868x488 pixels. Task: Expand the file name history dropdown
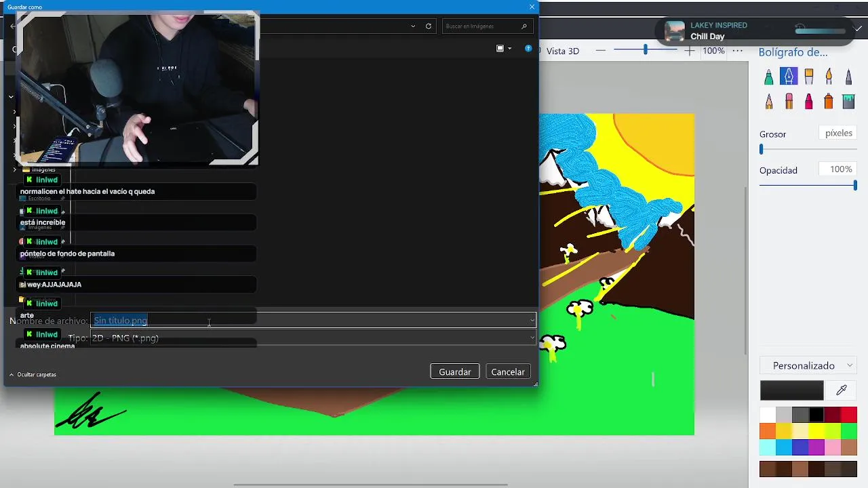point(532,321)
